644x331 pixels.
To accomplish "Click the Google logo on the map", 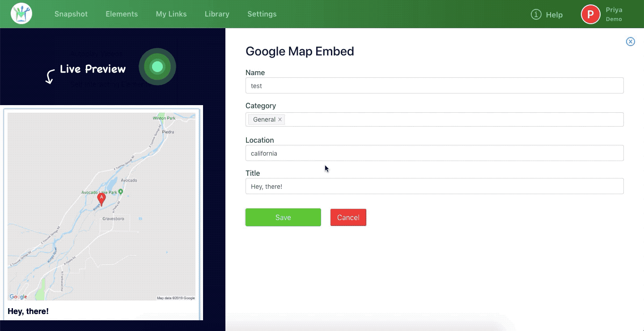I will click(x=18, y=297).
